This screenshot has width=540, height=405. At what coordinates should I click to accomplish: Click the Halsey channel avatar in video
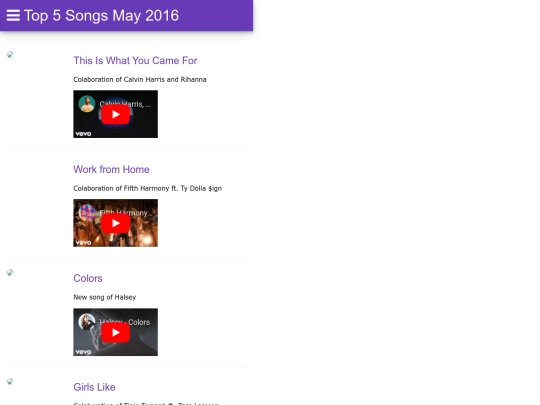pyautogui.click(x=87, y=322)
